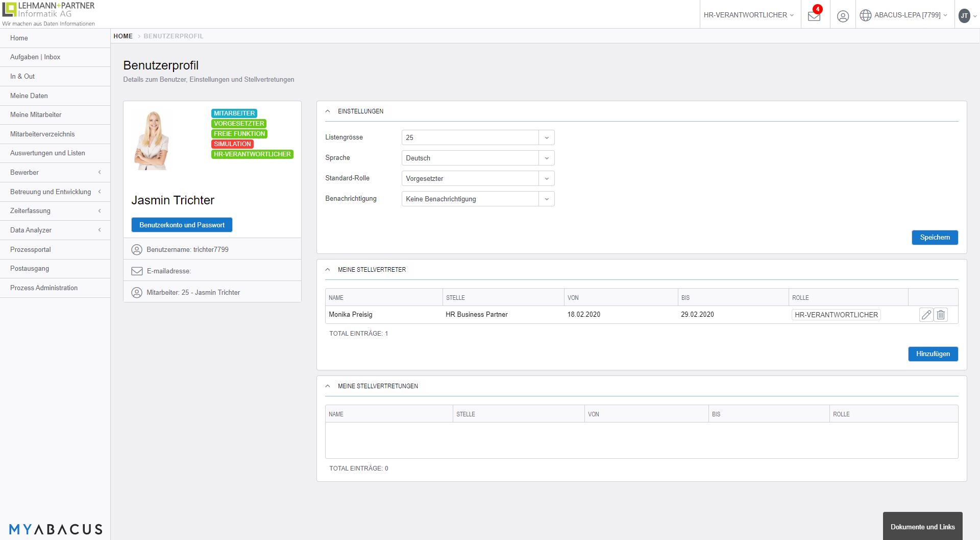Click the MITARBEITER role badge
This screenshot has width=980, height=540.
coord(234,113)
